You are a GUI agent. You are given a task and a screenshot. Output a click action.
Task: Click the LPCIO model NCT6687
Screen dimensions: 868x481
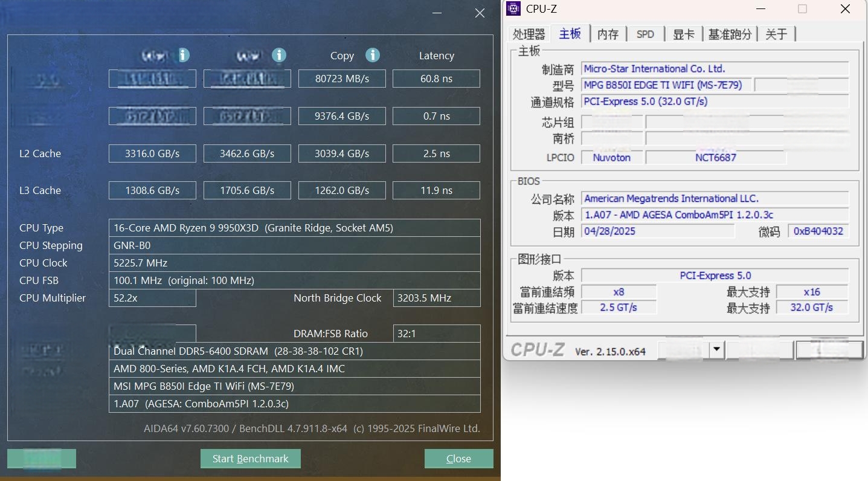click(x=716, y=158)
